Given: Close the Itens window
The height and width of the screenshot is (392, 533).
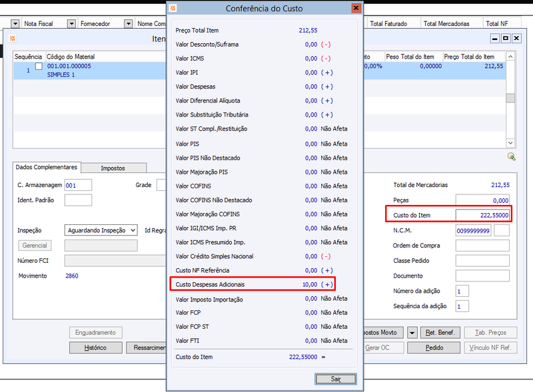Looking at the screenshot, I should (x=516, y=39).
